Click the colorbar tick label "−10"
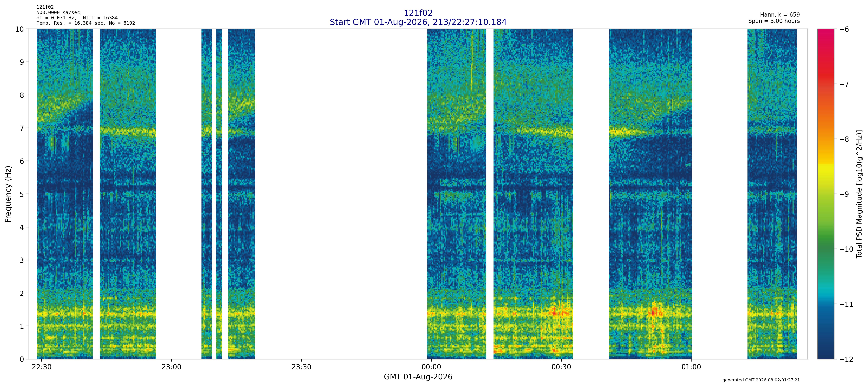Screen dimensions: 868x387 [846, 249]
